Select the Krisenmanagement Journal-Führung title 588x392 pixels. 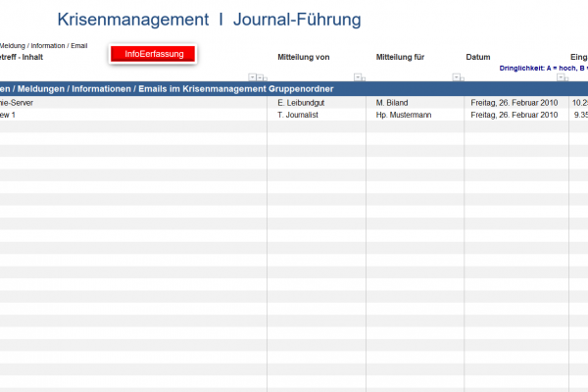[209, 20]
